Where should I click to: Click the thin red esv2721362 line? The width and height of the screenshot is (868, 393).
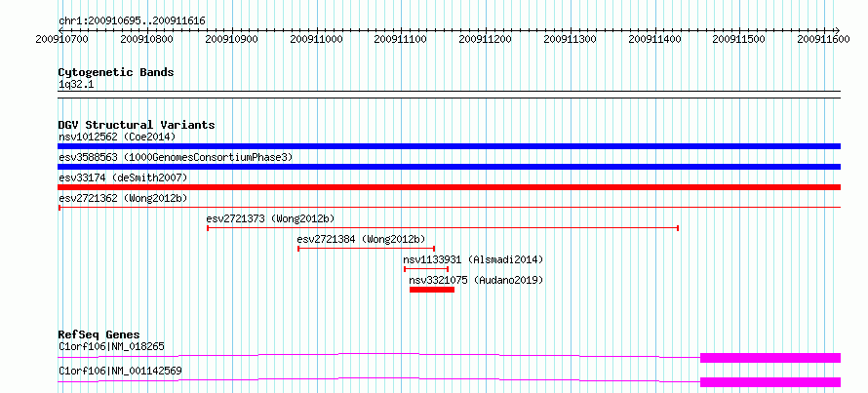(x=449, y=208)
